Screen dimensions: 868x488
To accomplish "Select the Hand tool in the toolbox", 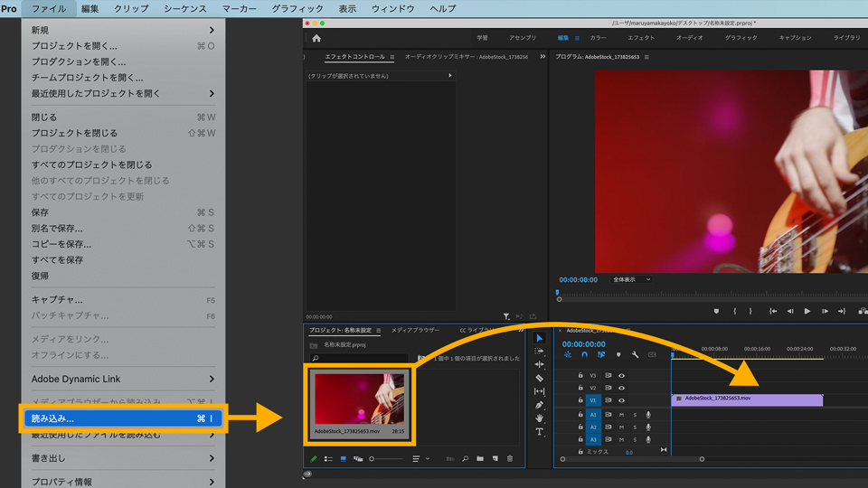I will pyautogui.click(x=540, y=418).
